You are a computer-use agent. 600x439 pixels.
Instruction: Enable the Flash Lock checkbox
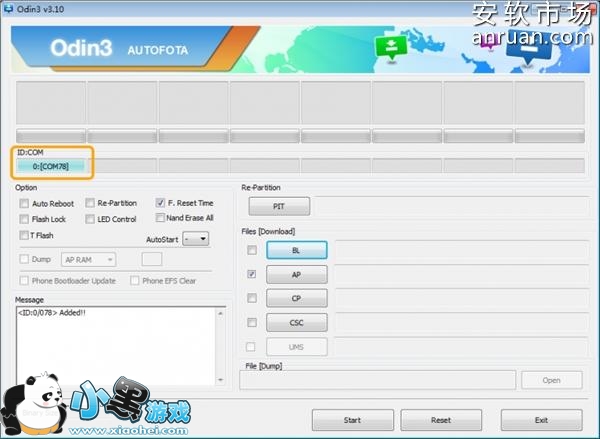pos(24,219)
